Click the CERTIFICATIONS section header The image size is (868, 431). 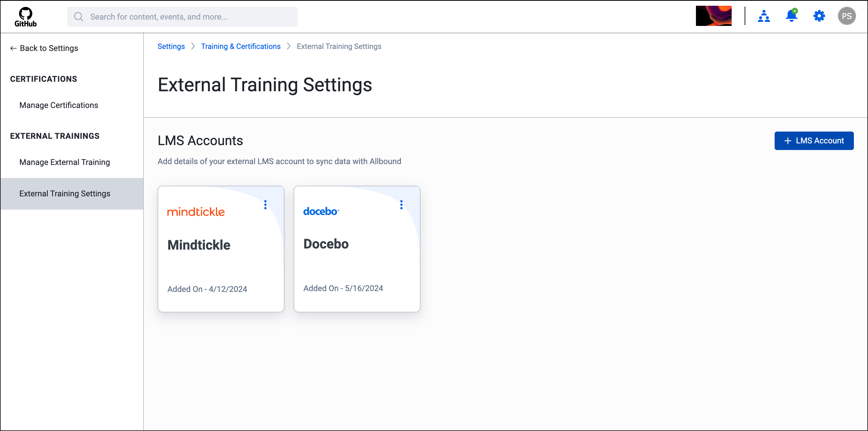(44, 79)
